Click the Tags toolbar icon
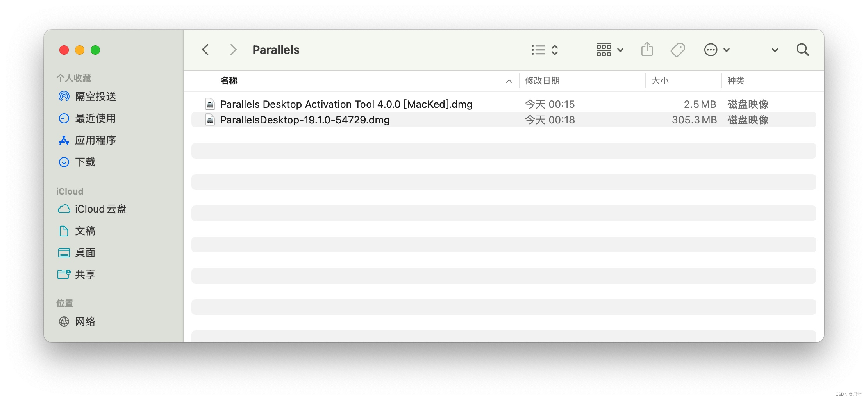 pos(678,50)
